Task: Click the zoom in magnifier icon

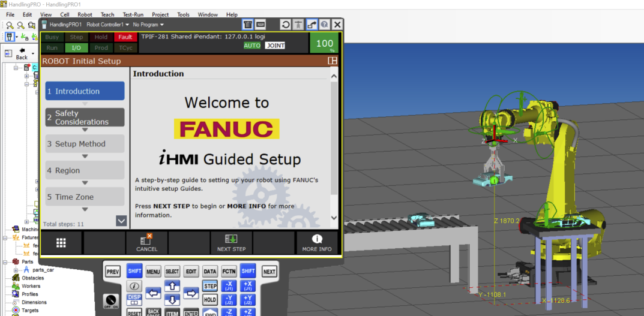Action: click(10, 25)
